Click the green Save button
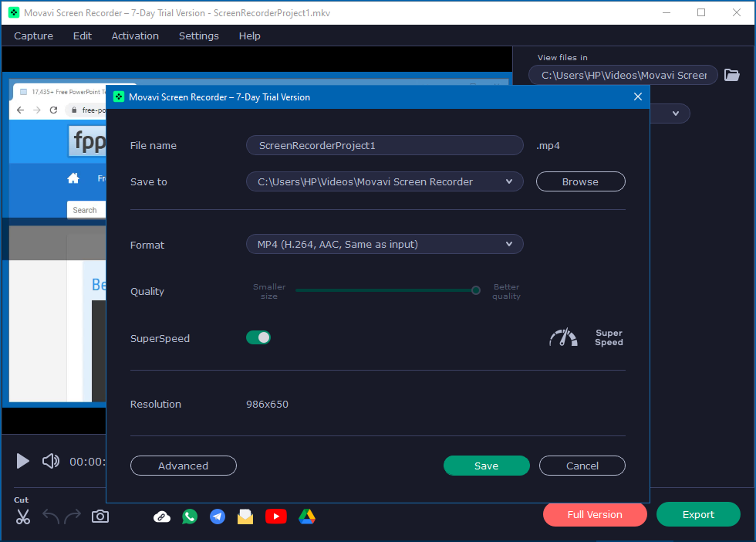The image size is (756, 542). [487, 466]
